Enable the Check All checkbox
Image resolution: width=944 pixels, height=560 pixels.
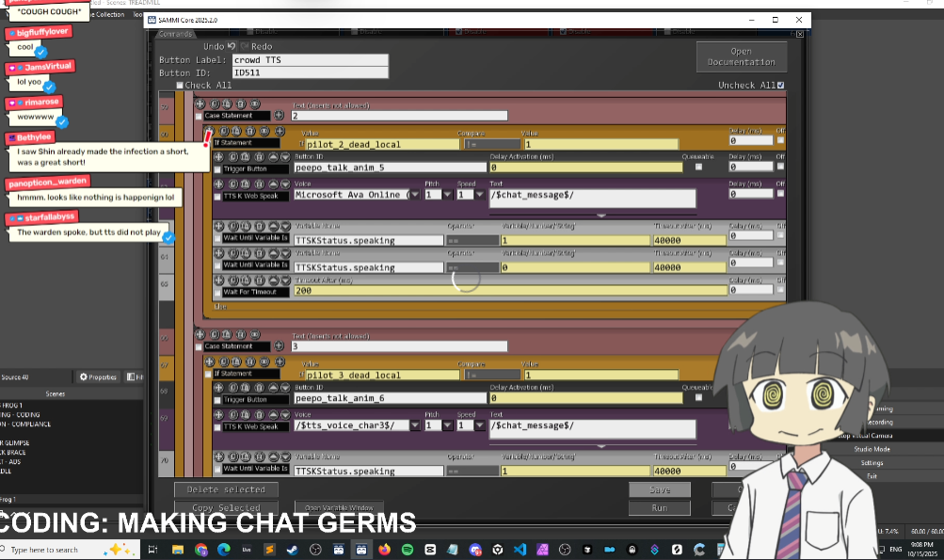pyautogui.click(x=180, y=86)
